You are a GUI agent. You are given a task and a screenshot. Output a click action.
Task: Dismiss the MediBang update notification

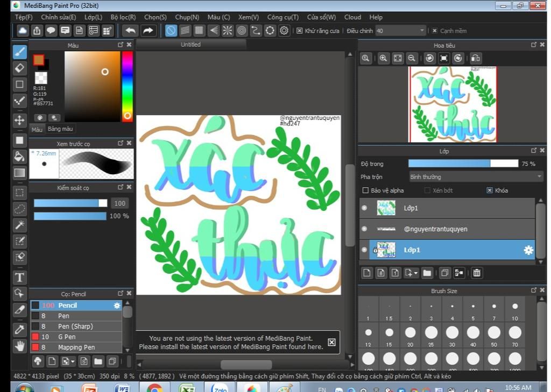331,342
